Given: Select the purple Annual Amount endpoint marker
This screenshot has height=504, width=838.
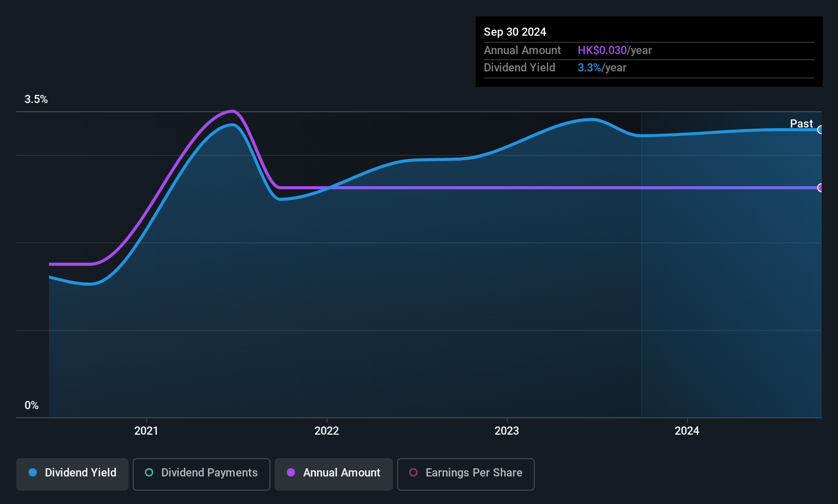Looking at the screenshot, I should pos(820,188).
